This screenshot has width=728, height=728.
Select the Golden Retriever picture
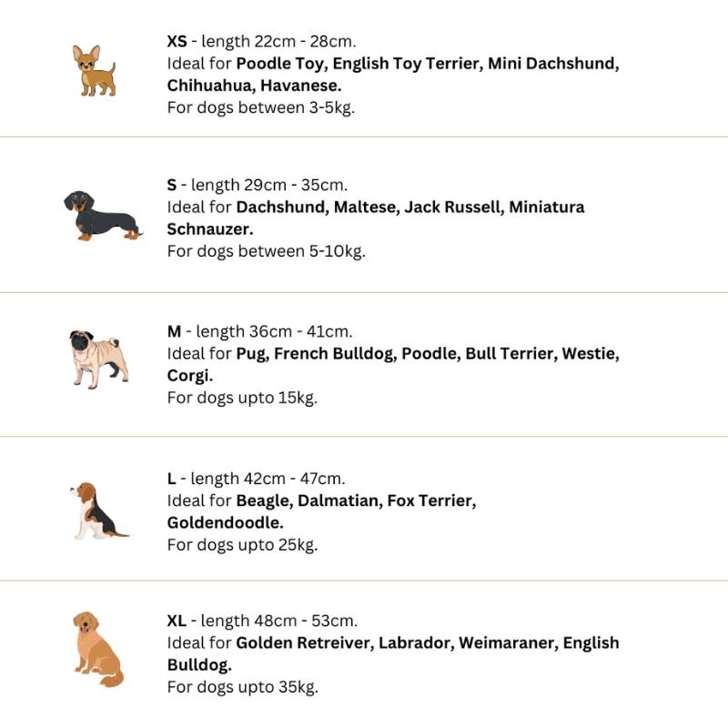click(x=98, y=649)
